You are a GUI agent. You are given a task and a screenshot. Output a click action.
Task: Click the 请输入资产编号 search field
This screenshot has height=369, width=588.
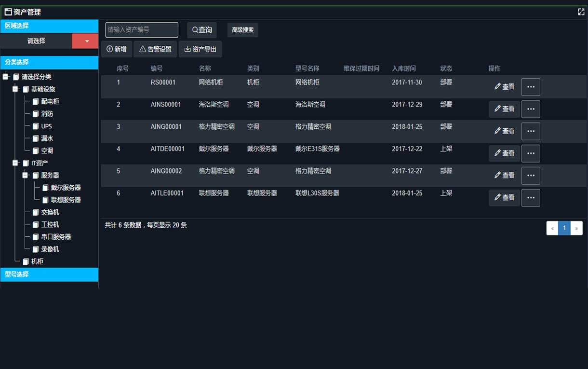(142, 30)
